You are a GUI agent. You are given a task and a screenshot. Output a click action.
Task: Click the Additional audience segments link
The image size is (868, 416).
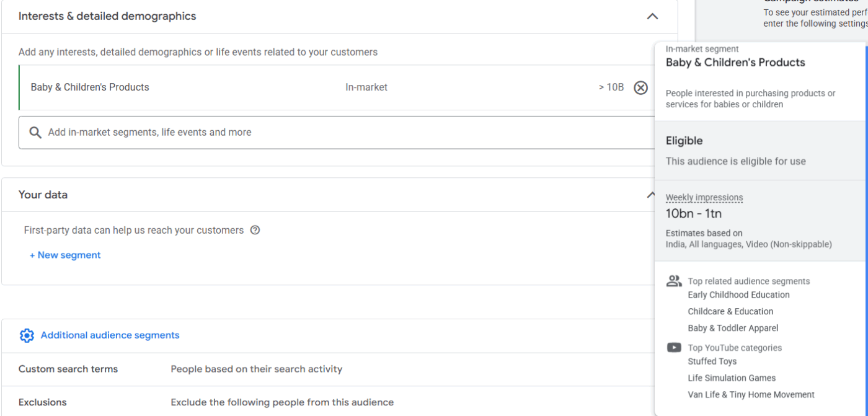point(110,335)
